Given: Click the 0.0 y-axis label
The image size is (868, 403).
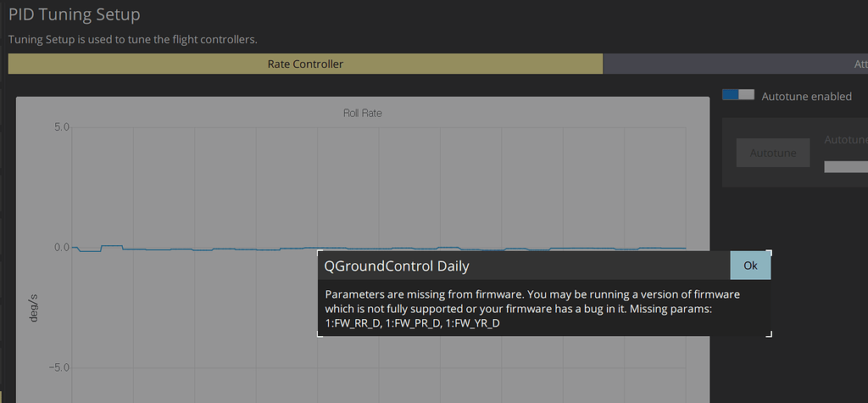Looking at the screenshot, I should point(61,247).
